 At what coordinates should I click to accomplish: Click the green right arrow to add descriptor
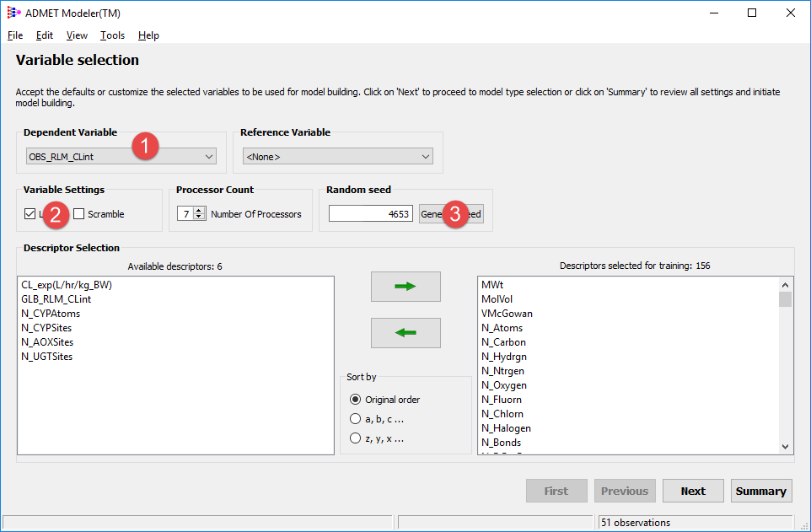point(405,286)
